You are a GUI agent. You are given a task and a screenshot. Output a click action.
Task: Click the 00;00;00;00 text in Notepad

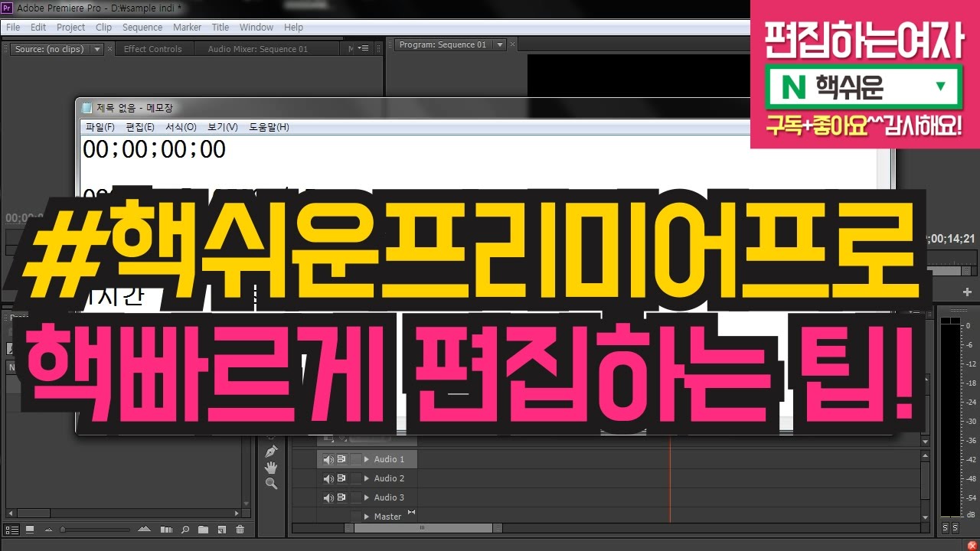tap(155, 149)
